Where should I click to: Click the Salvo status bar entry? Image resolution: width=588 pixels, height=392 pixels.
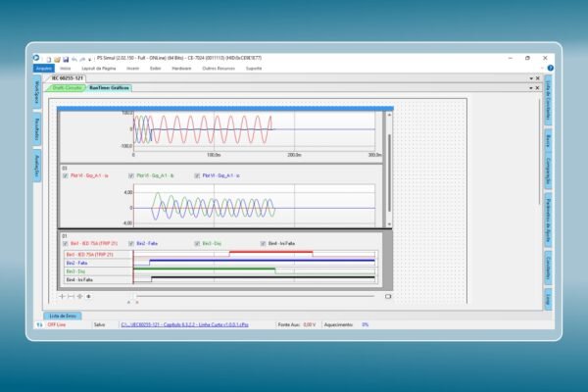click(99, 324)
